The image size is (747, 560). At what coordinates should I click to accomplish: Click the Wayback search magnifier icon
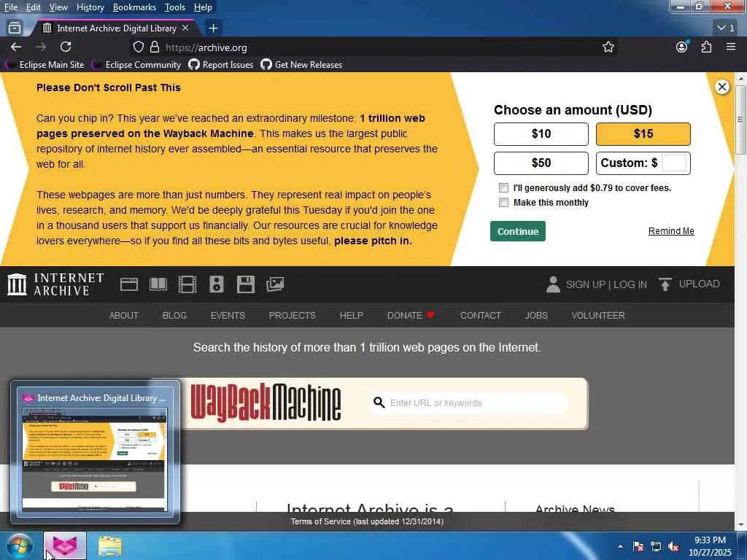click(x=379, y=402)
